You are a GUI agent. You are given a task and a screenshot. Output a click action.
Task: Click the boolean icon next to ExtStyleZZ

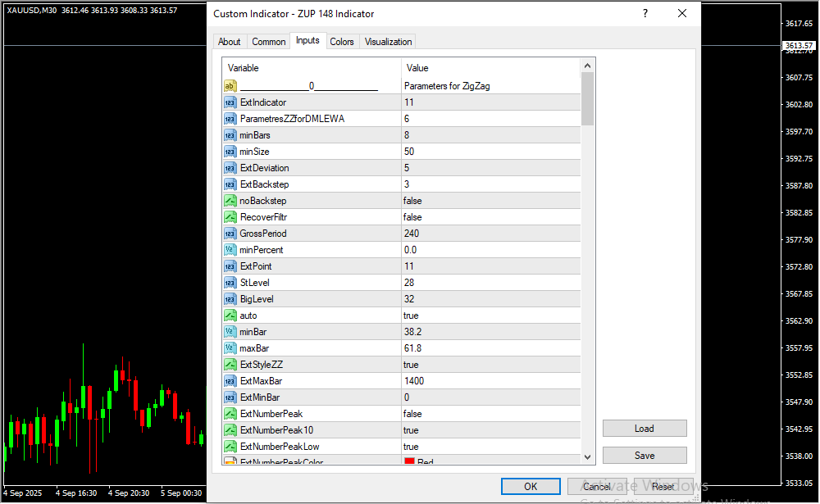click(x=230, y=365)
